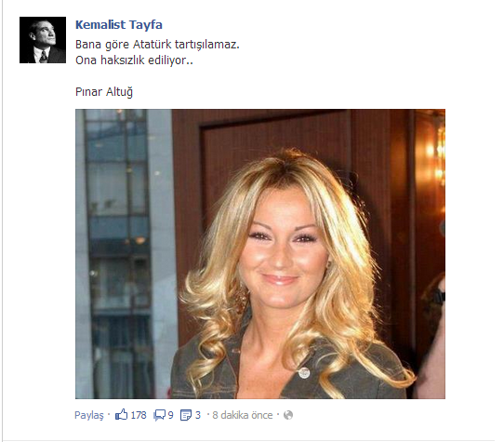504x442 pixels.
Task: Select the 'Pınar Altuğ' caption text
Action: pyautogui.click(x=104, y=92)
